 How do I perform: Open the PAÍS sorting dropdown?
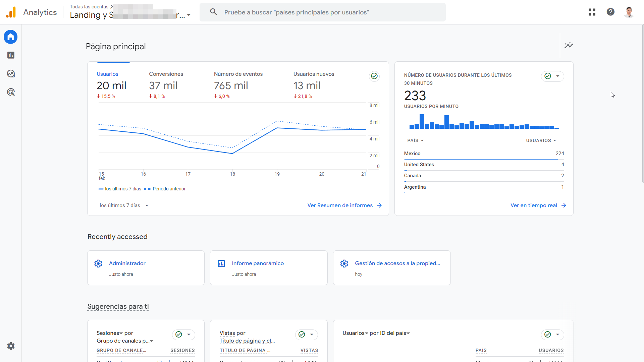point(415,140)
